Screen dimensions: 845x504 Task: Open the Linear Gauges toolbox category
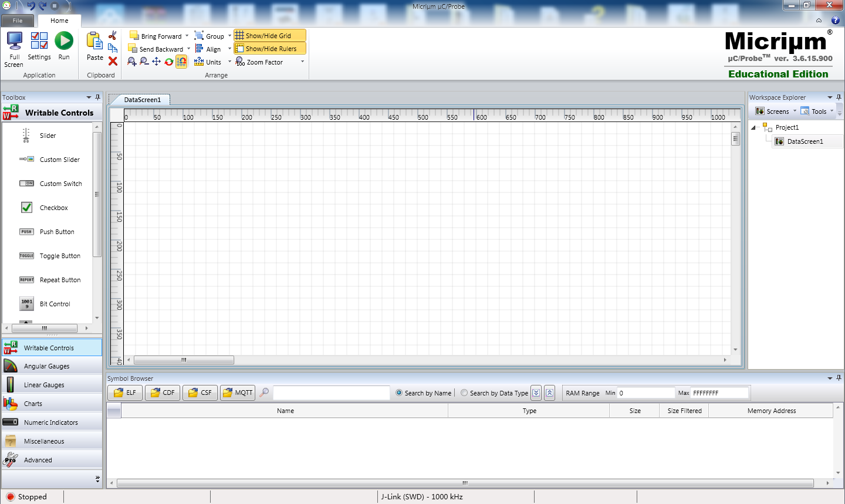(52, 385)
